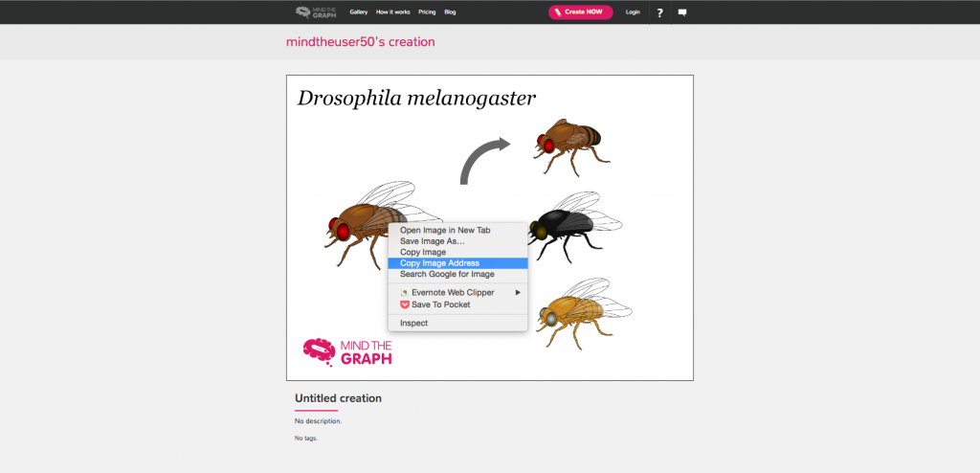Click the No tags. text
The width and height of the screenshot is (980, 473).
pyautogui.click(x=306, y=438)
